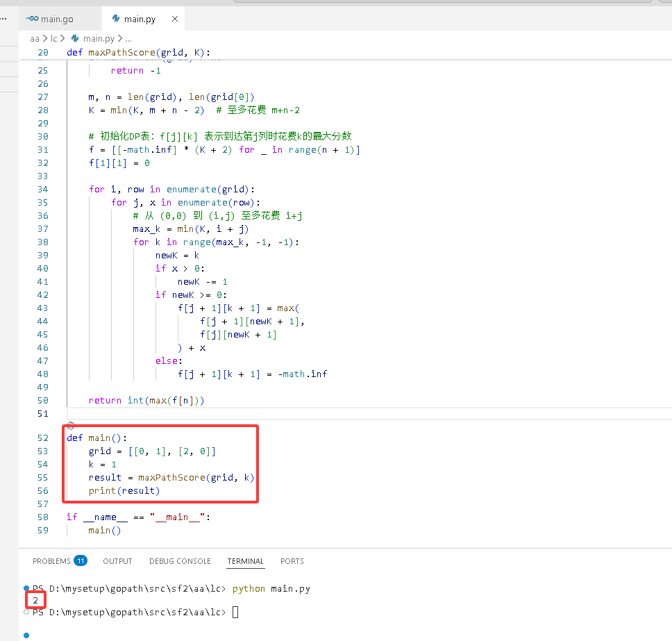Click the terminal prompt cursor box
This screenshot has width=672, height=641.
tap(235, 613)
